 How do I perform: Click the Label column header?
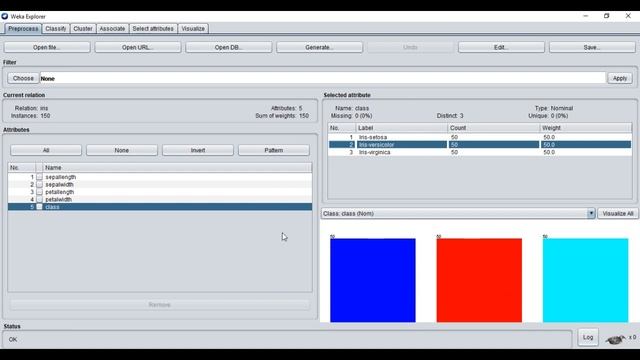point(402,128)
